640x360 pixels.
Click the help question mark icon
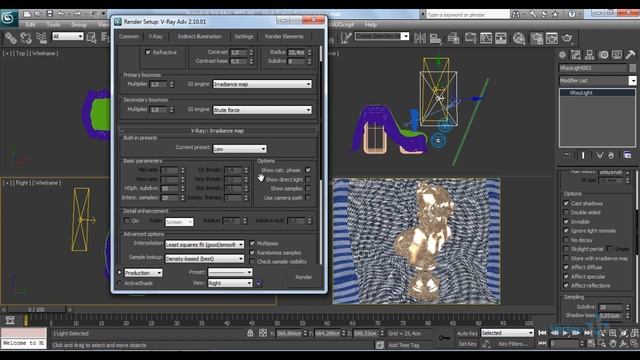tap(572, 14)
